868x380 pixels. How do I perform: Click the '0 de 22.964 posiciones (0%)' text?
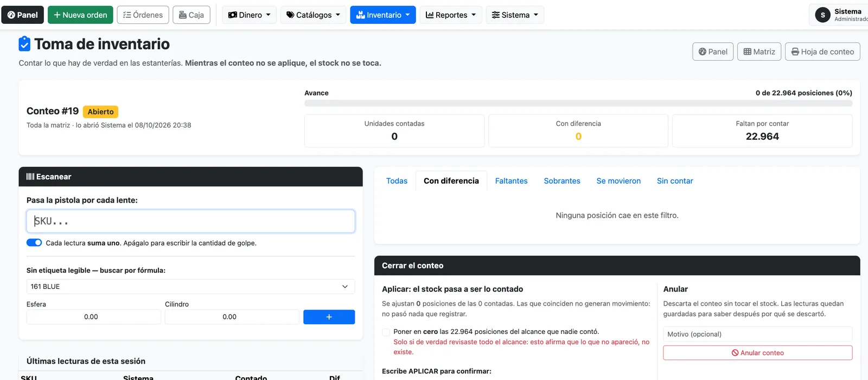(x=803, y=93)
